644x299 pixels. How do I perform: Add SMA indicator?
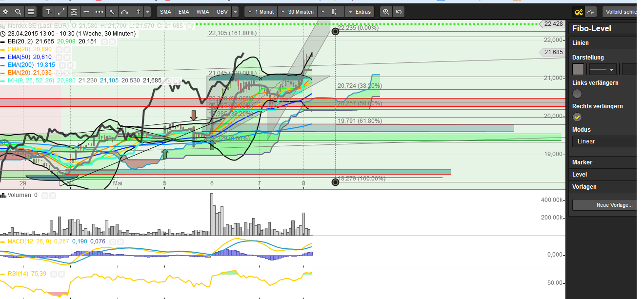tap(165, 11)
